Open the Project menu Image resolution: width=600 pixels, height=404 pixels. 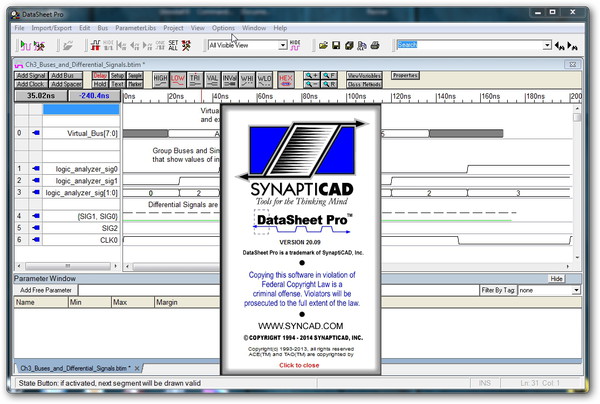173,28
